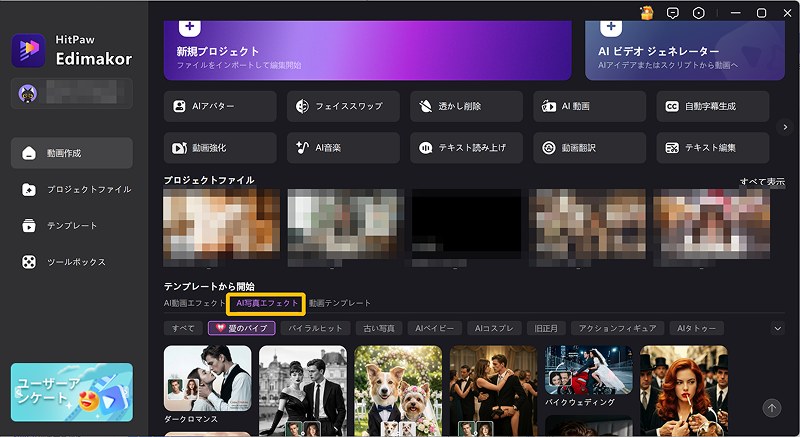Click the gift box icon in the title bar
The width and height of the screenshot is (800, 437).
pyautogui.click(x=647, y=13)
